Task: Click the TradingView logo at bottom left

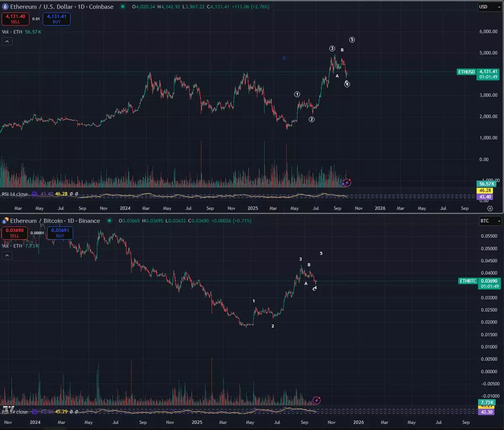Action: [x=8, y=408]
